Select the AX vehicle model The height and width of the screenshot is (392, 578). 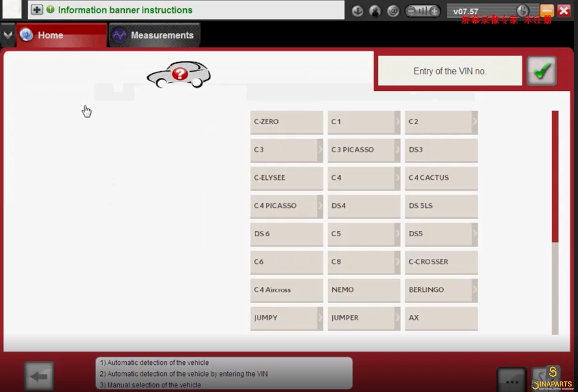coord(441,318)
